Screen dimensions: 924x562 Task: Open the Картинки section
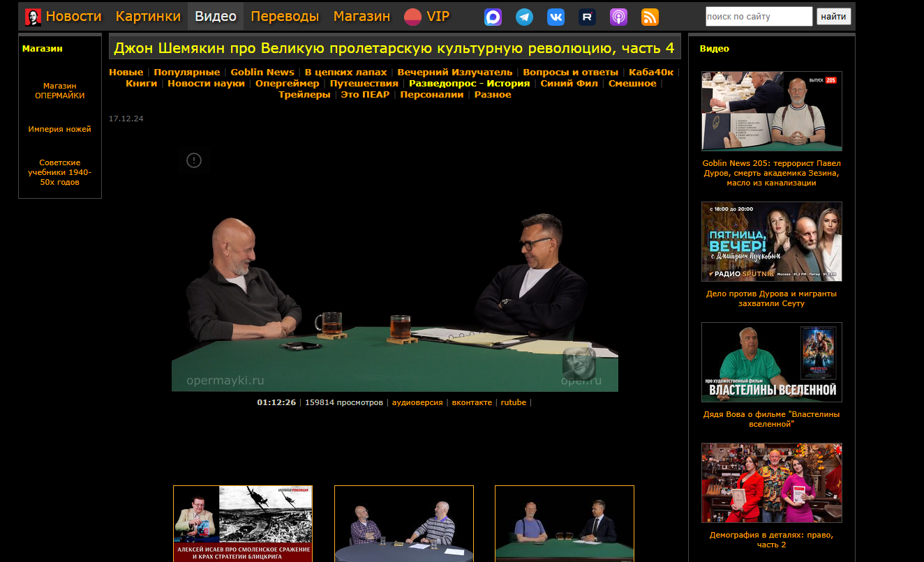(148, 17)
